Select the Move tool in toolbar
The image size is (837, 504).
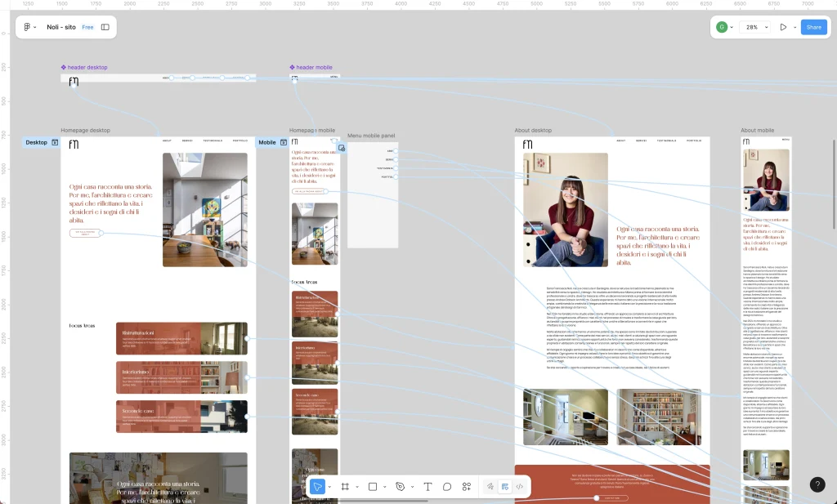click(x=317, y=487)
